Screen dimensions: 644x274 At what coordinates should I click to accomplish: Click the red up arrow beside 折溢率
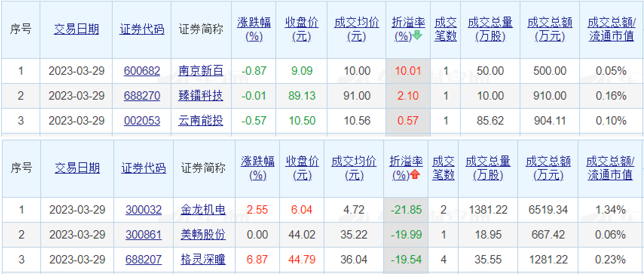pos(415,174)
